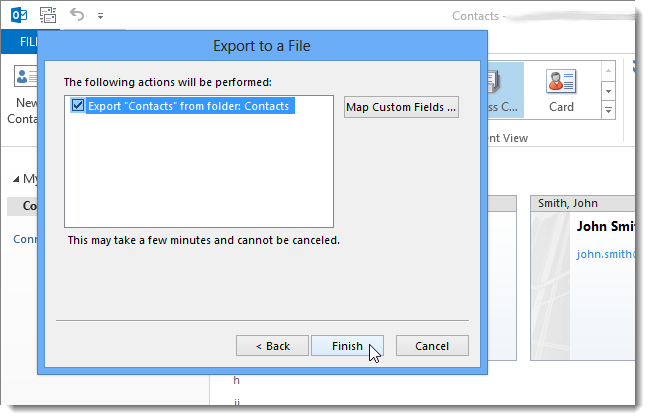Open Map Custom Fields dialog
Screen dimensions: 650x420
[401, 107]
